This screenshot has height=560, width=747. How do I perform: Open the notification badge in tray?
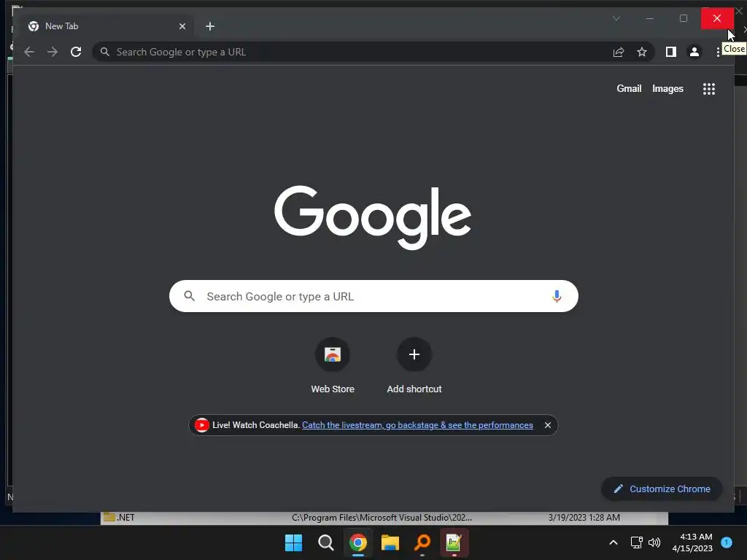727,542
